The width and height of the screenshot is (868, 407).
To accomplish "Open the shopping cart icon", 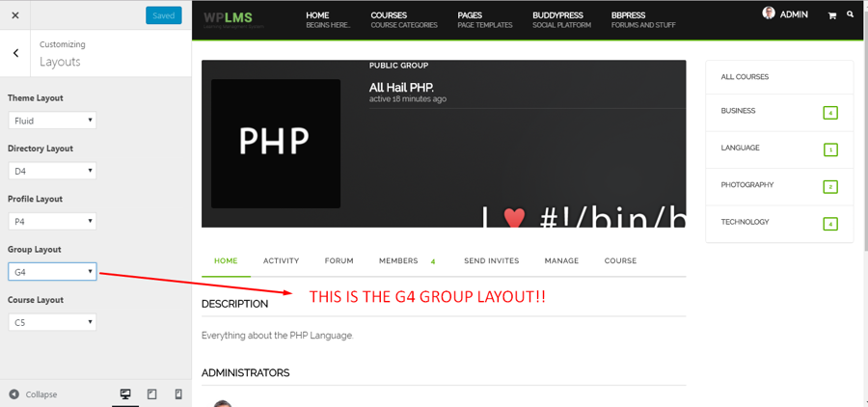I will [831, 15].
